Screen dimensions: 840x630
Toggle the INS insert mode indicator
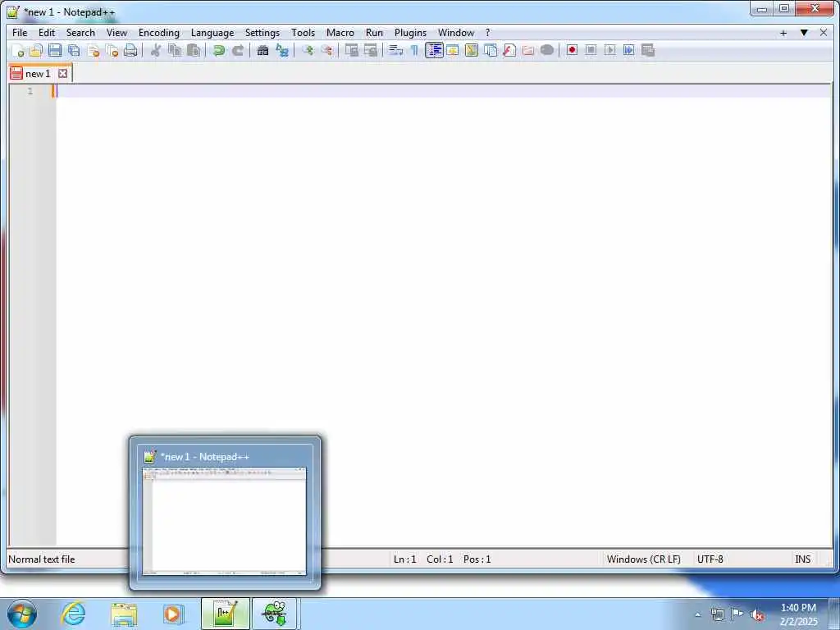[x=802, y=559]
